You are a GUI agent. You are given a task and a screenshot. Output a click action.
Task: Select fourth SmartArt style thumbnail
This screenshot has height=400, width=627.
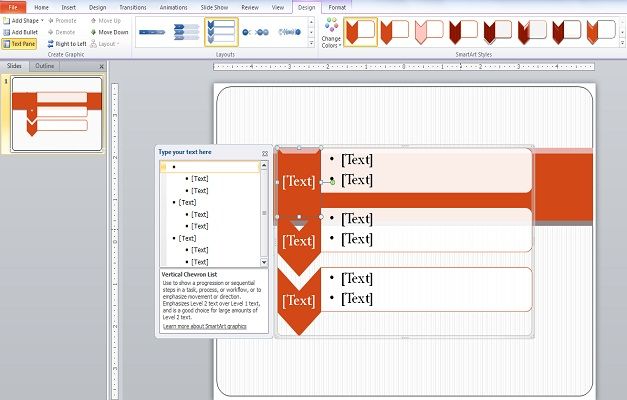pos(463,32)
